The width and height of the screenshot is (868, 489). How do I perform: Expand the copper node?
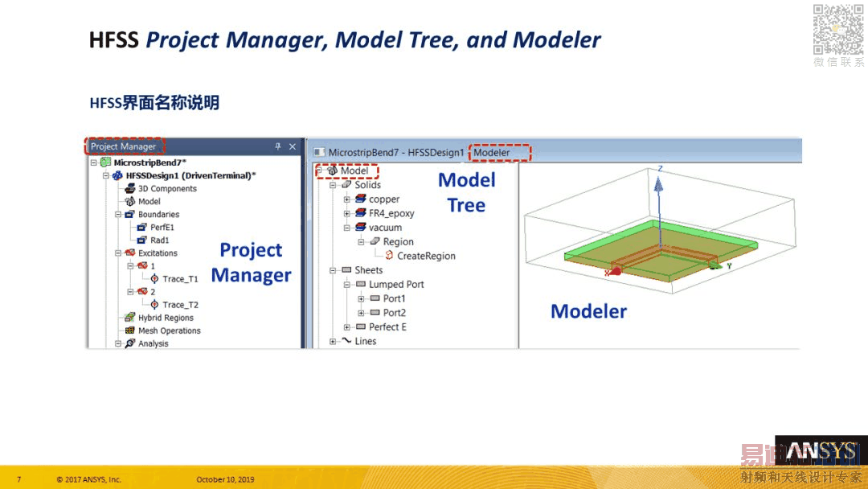tap(346, 199)
